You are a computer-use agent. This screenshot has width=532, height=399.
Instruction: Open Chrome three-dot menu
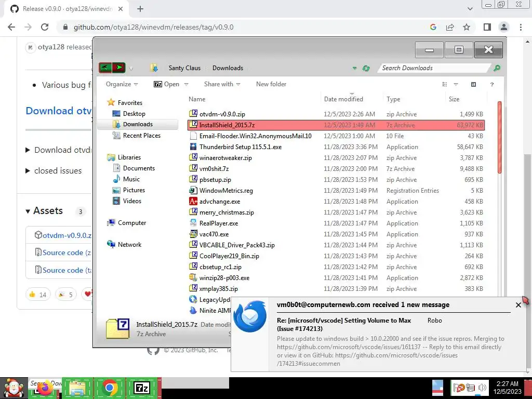521,27
